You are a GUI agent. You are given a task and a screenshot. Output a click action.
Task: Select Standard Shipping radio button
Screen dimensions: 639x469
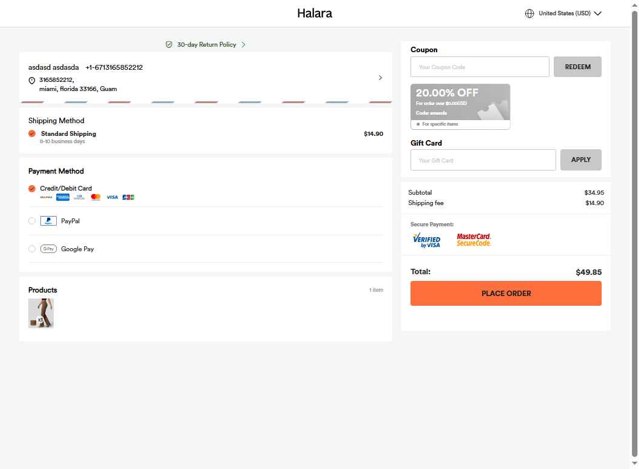32,133
